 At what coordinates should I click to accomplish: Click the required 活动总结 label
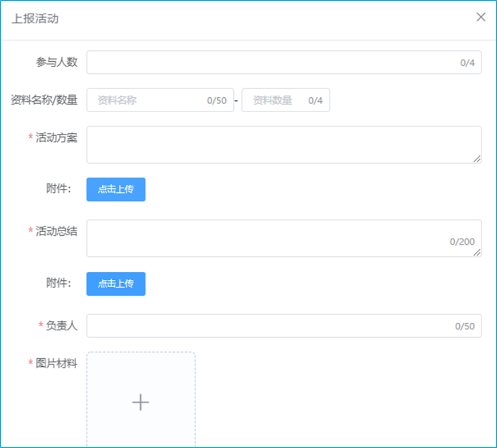tap(56, 231)
